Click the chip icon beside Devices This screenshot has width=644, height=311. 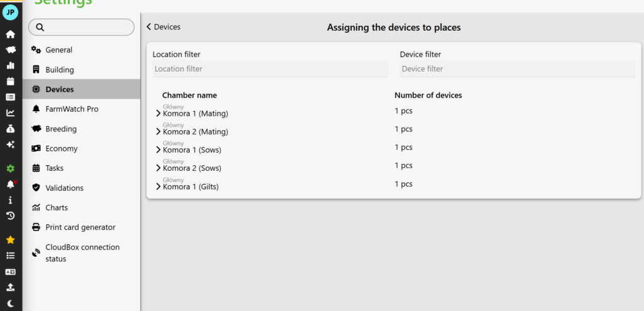pos(36,89)
